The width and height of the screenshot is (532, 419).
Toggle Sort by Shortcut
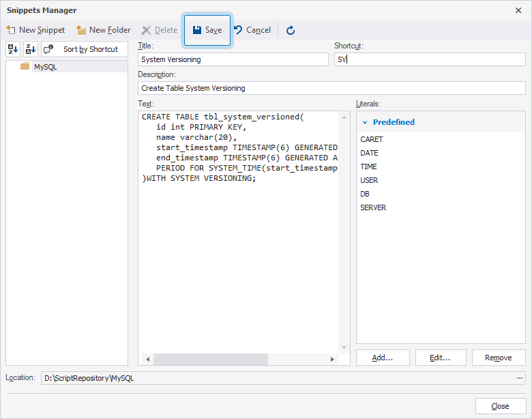pyautogui.click(x=85, y=49)
